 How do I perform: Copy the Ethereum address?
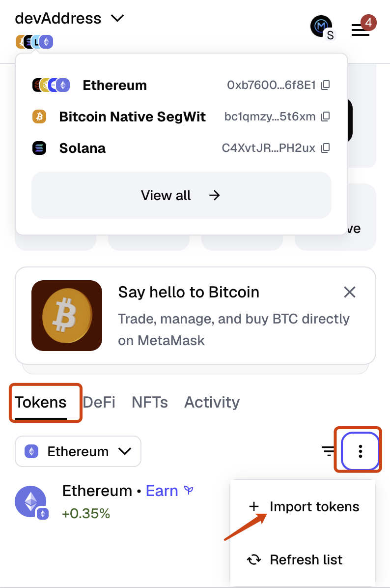[x=326, y=85]
